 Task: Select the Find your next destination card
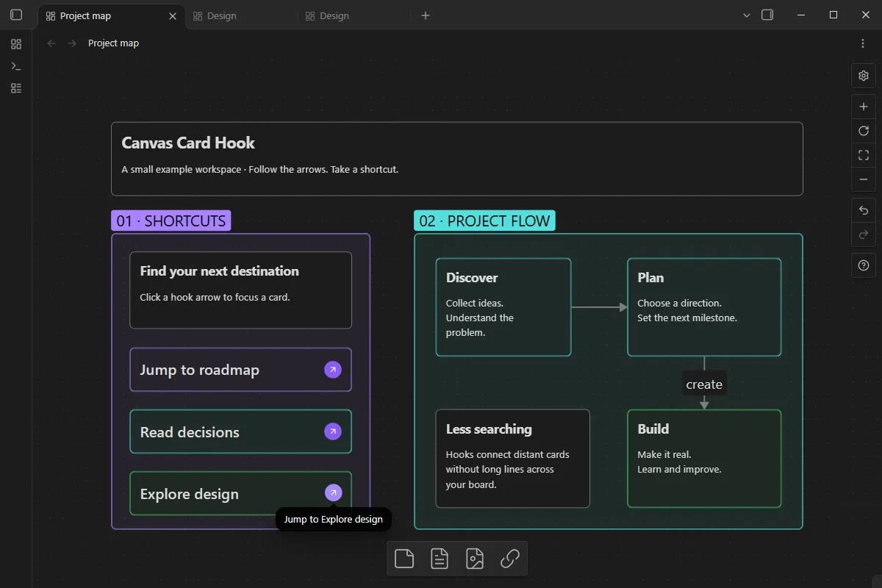[240, 290]
